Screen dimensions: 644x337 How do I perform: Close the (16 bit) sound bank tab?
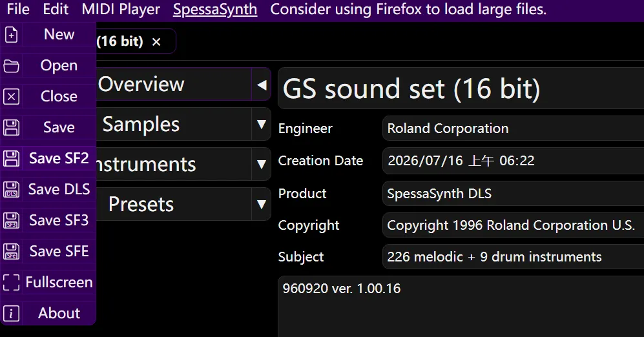156,42
